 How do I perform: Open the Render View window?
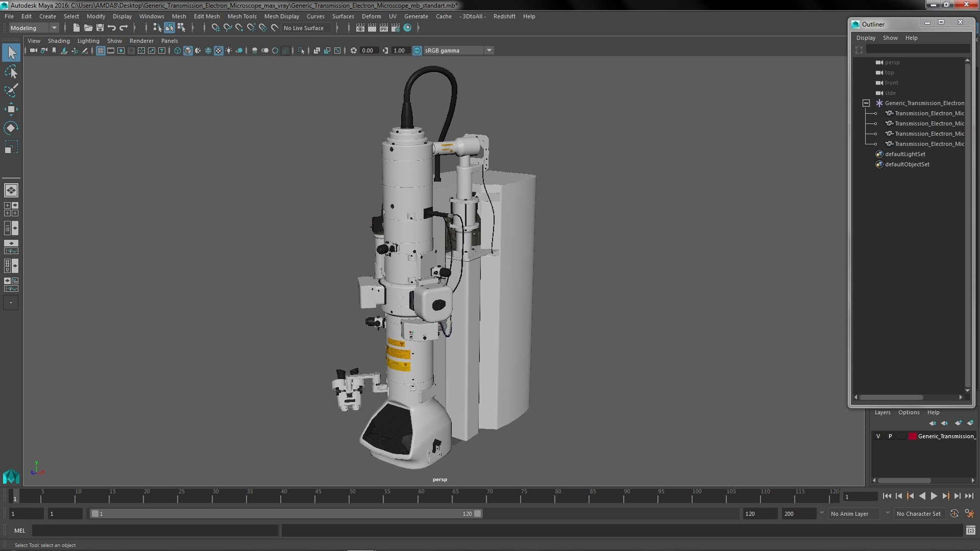pos(360,28)
